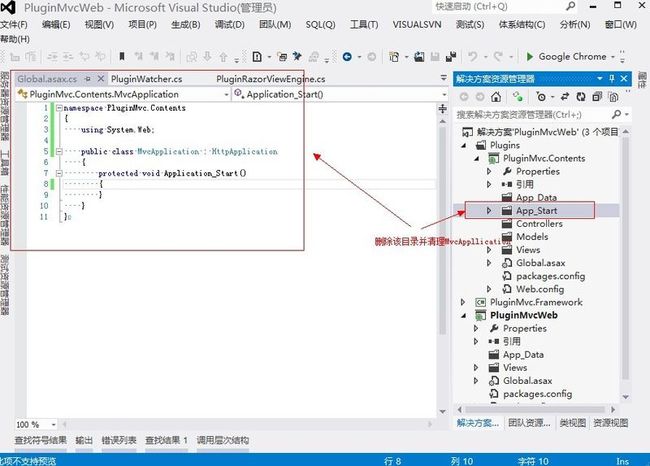Image resolution: width=650 pixels, height=466 pixels.
Task: Open the Application_Start() member dropdown
Action: [444, 95]
